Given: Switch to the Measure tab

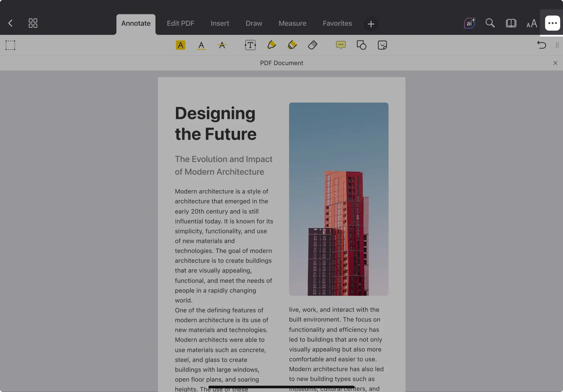Looking at the screenshot, I should click(x=292, y=23).
